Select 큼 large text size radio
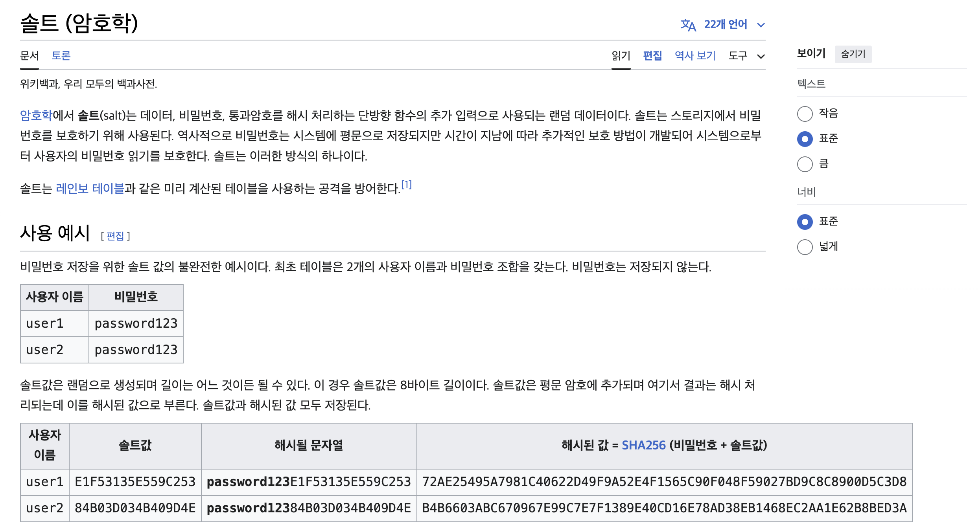Viewport: 980px width, 532px height. point(805,164)
